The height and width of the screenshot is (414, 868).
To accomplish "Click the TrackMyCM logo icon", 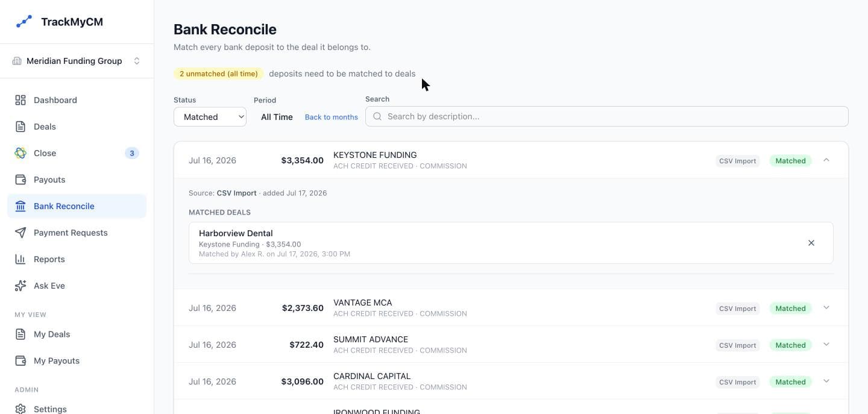I will tap(24, 22).
